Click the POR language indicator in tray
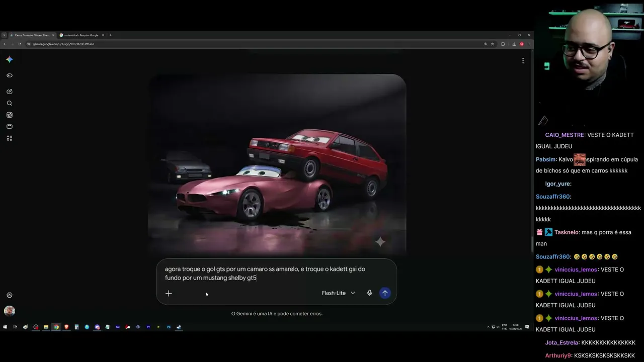644x362 pixels. [505, 327]
